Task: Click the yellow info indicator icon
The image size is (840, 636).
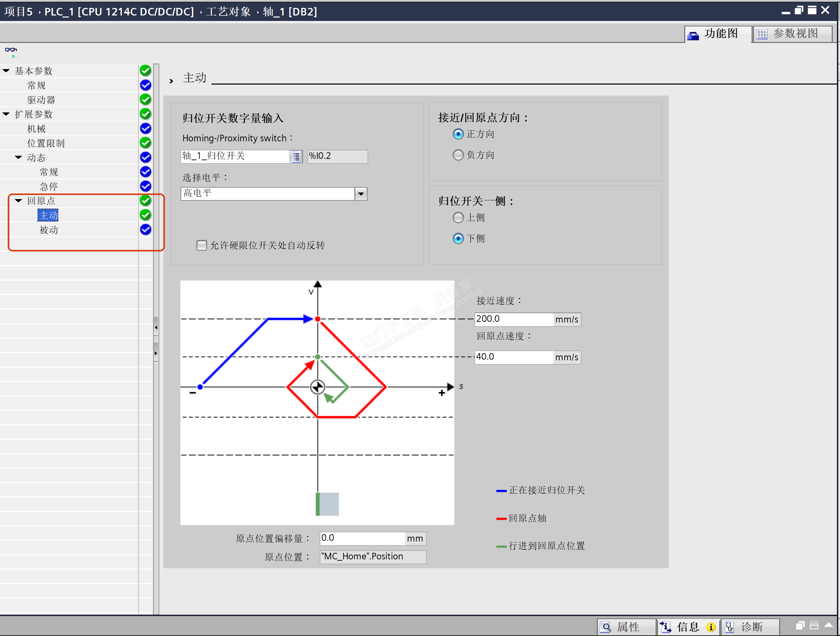Action: (x=711, y=627)
